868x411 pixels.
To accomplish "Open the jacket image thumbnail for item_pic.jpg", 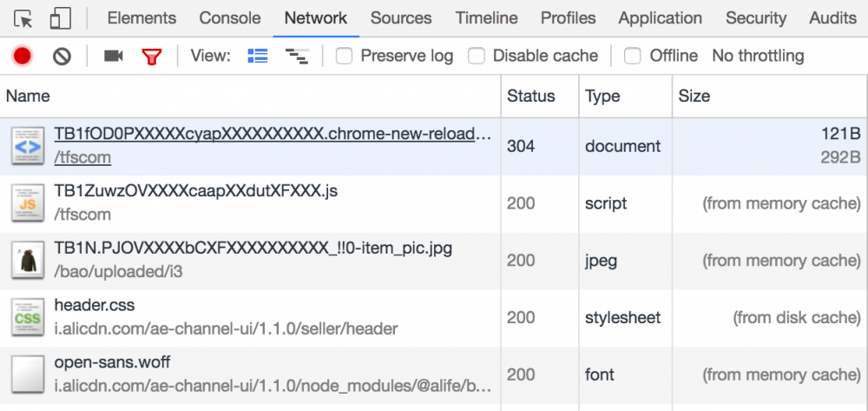I will tap(28, 261).
